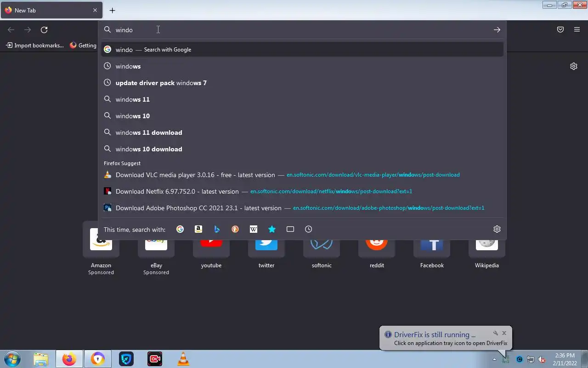Open the Wikipedia shortcut tile
The height and width of the screenshot is (368, 588).
(x=487, y=248)
